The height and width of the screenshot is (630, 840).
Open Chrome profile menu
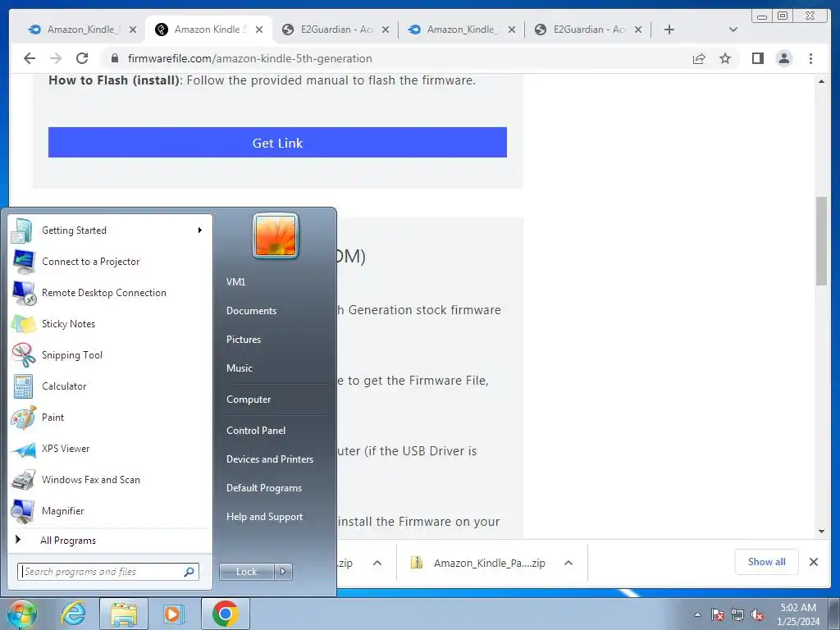[783, 58]
